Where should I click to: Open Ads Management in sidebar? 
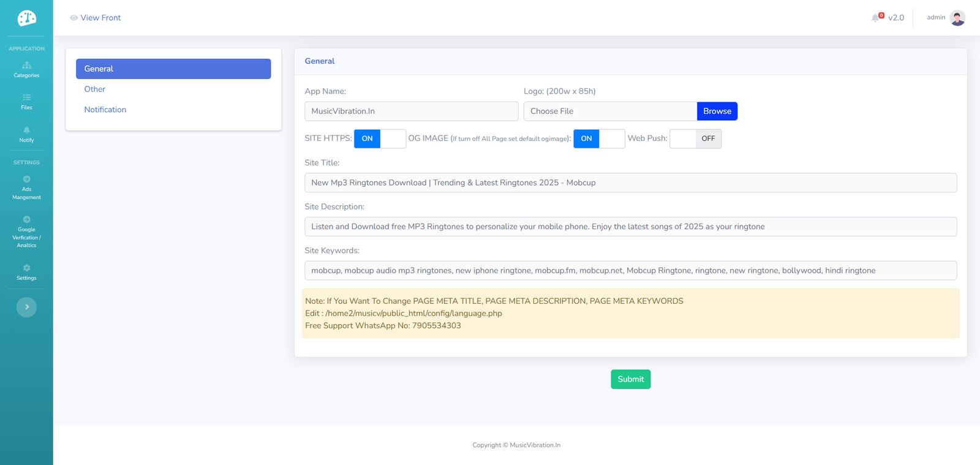(x=26, y=188)
